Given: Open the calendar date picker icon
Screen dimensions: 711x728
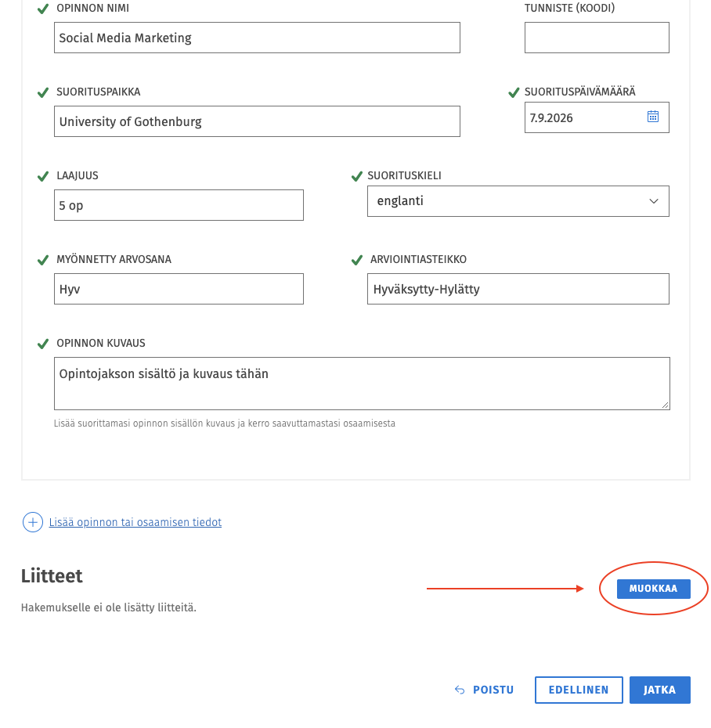Looking at the screenshot, I should 652,117.
